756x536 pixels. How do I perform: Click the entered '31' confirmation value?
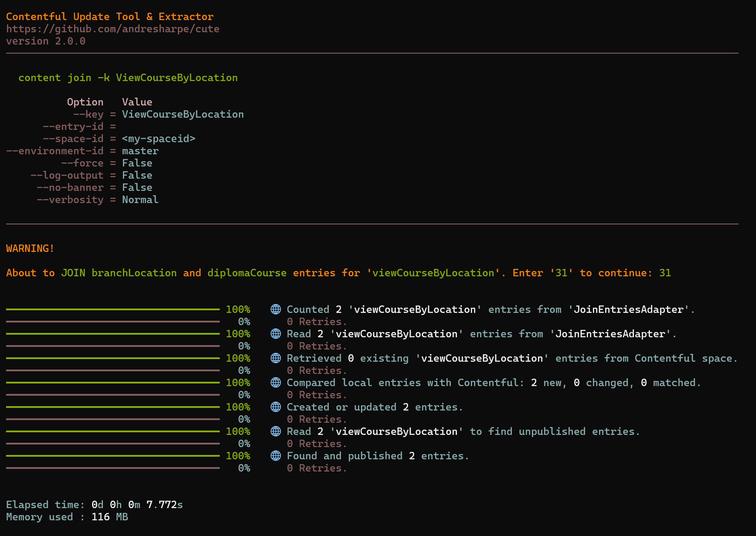pyautogui.click(x=665, y=273)
